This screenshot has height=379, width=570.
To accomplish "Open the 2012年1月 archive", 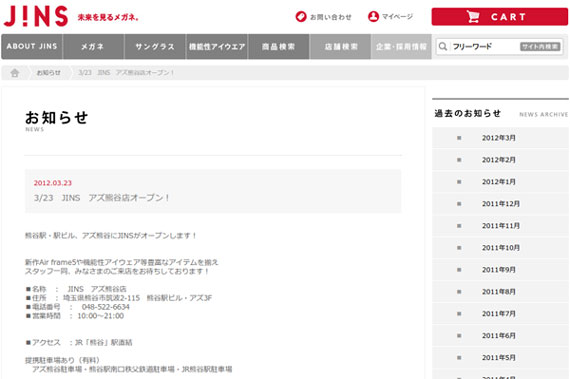I will [499, 182].
